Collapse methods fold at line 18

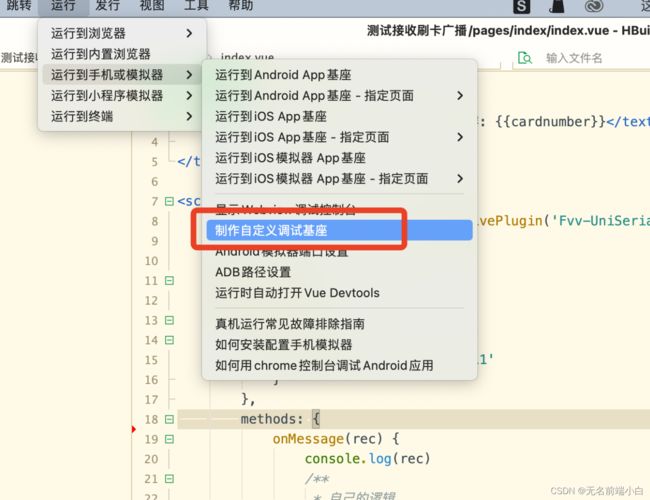coord(169,419)
